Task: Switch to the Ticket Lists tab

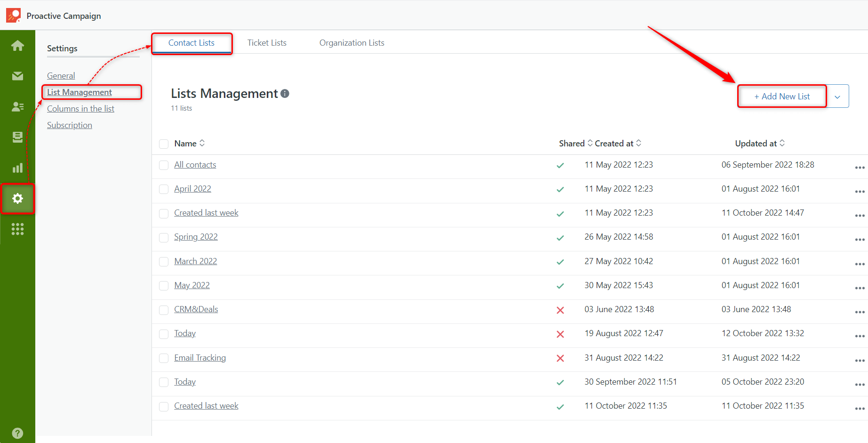Action: (x=267, y=42)
